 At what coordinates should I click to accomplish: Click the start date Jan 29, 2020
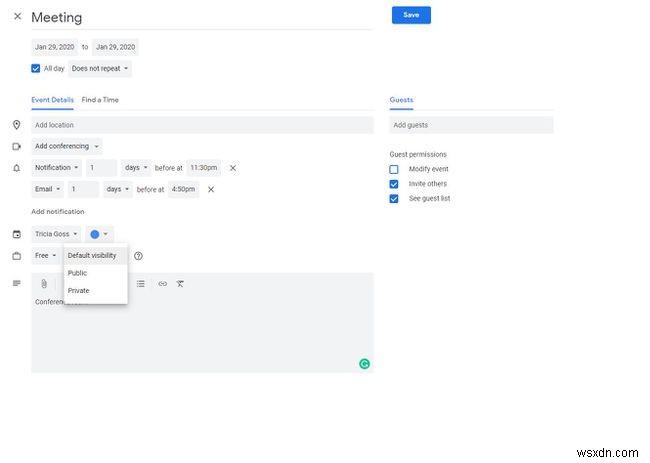[x=55, y=47]
